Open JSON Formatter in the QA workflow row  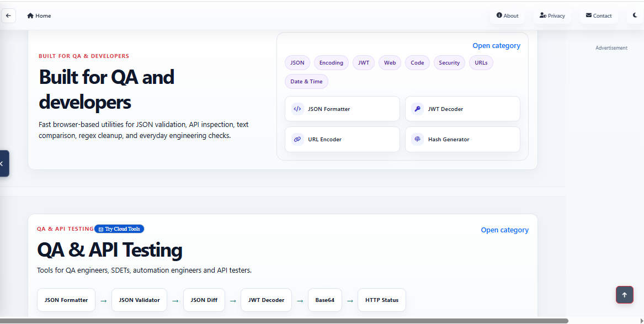pyautogui.click(x=66, y=300)
